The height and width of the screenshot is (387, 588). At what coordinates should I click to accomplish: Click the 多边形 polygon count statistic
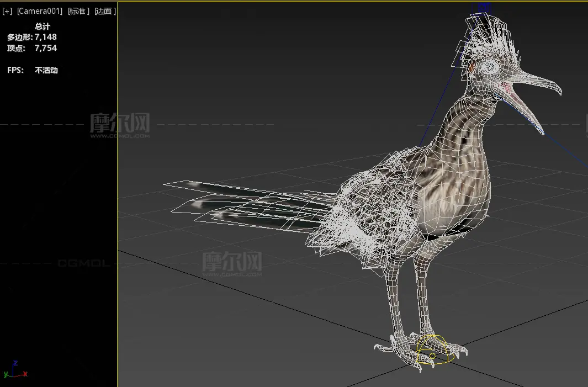(x=32, y=37)
